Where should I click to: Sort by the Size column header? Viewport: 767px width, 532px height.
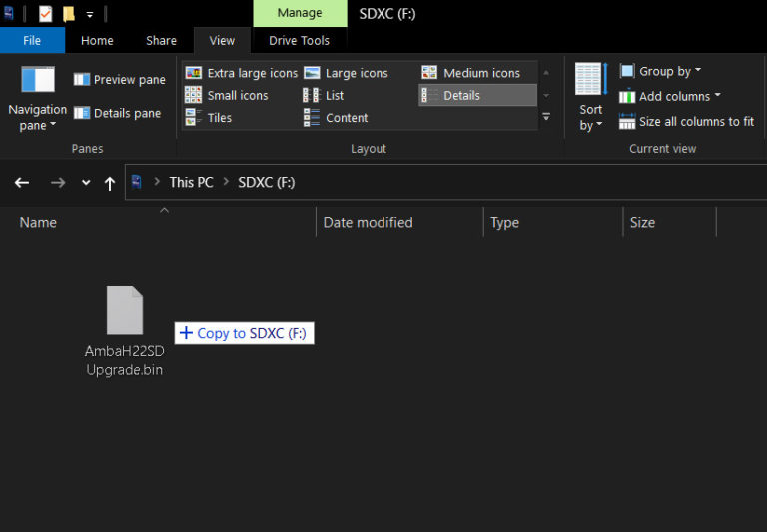pyautogui.click(x=670, y=222)
